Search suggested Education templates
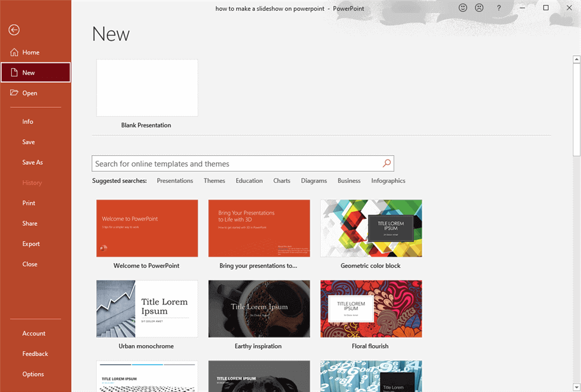 [249, 181]
